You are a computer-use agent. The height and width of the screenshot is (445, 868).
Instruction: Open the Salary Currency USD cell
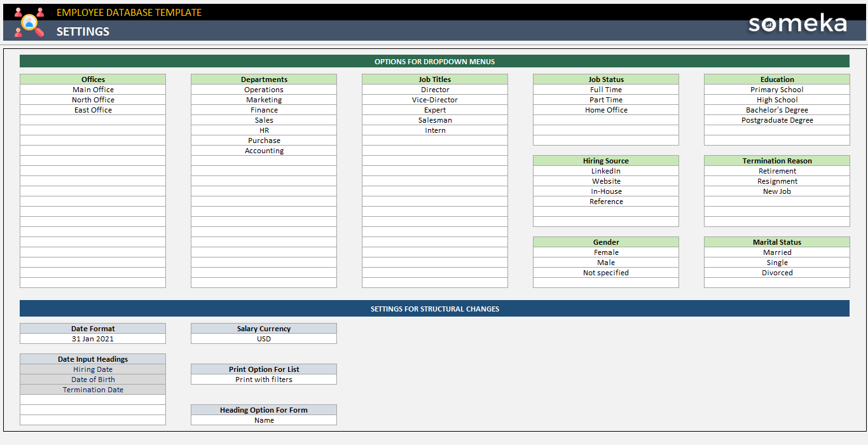pos(263,338)
